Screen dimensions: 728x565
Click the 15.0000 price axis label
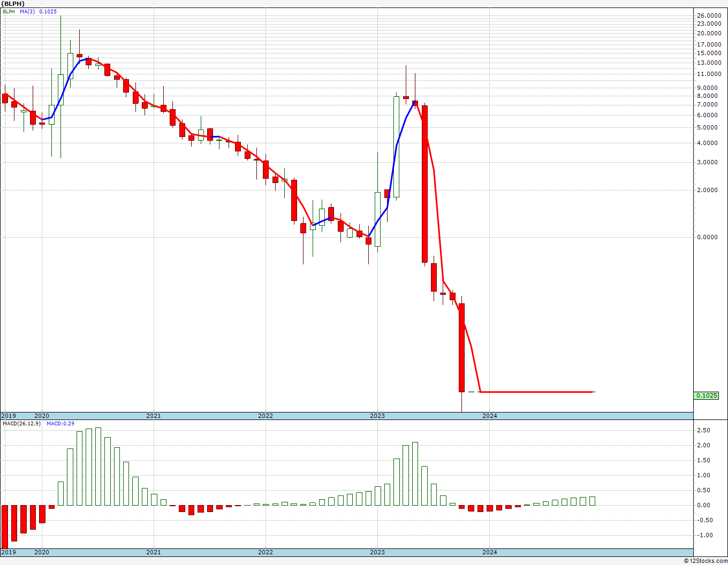click(x=709, y=53)
